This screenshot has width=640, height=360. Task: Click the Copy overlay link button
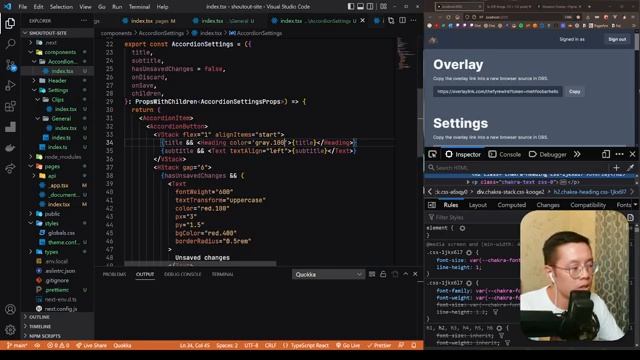point(575,91)
